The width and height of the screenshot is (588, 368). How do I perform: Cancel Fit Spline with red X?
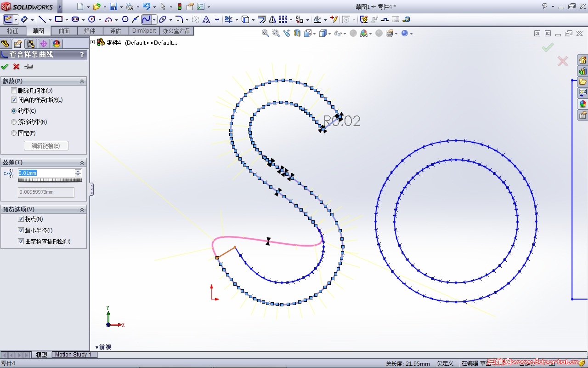pyautogui.click(x=17, y=67)
